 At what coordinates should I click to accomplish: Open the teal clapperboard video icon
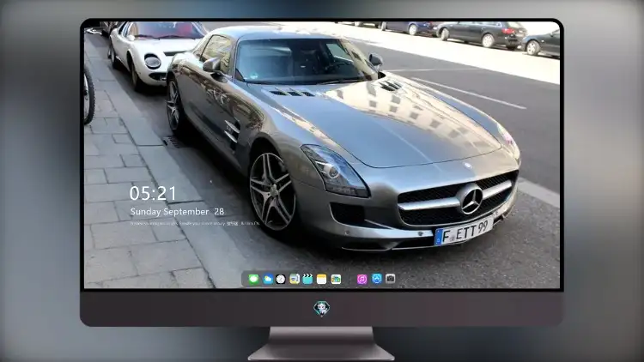(x=307, y=279)
